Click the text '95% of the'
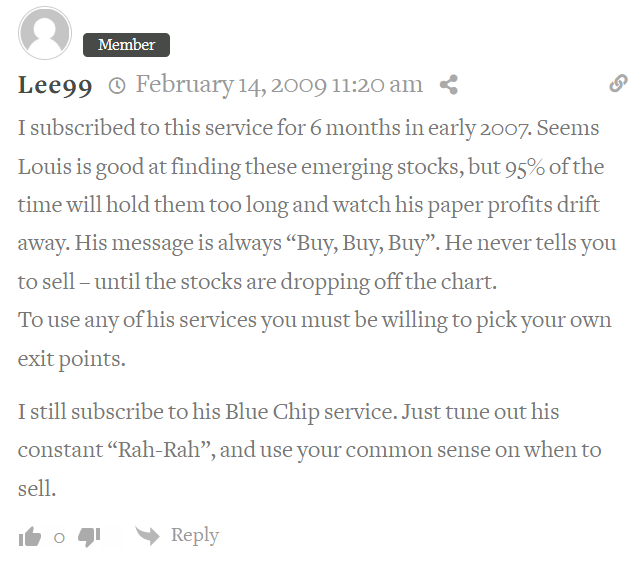The width and height of the screenshot is (640, 568). 555,167
